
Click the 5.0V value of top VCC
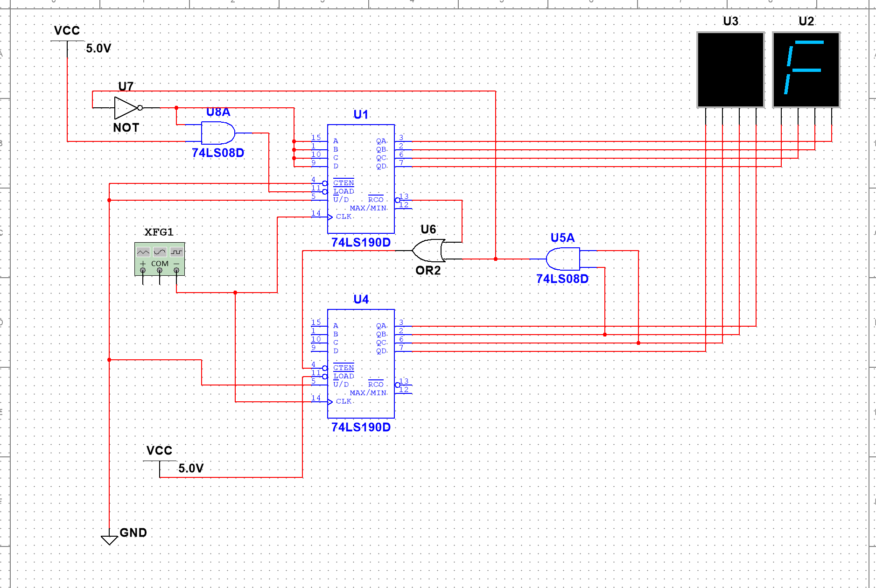pos(98,48)
